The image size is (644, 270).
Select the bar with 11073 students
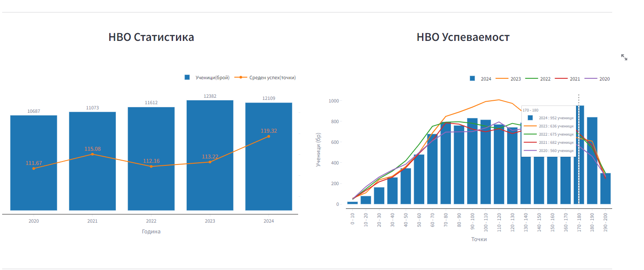pos(92,189)
